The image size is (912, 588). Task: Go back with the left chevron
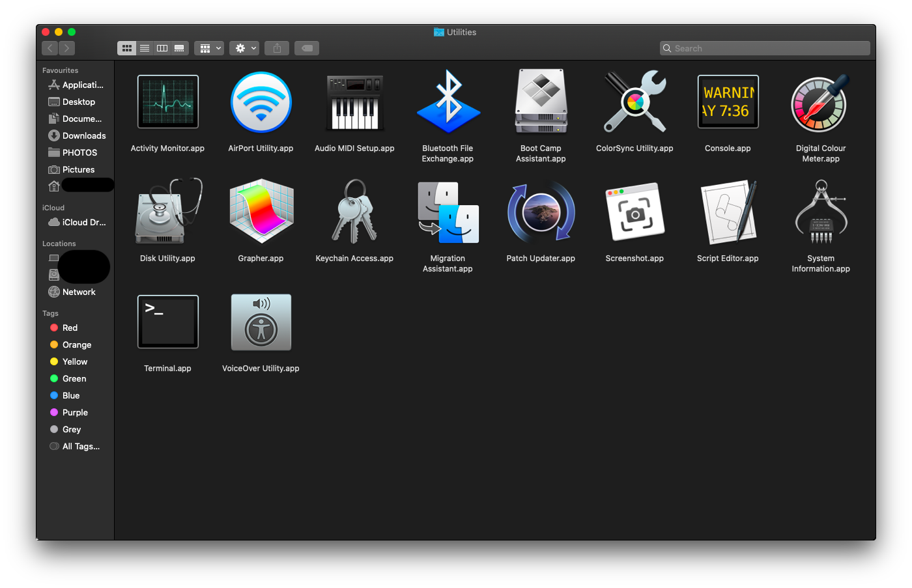(50, 48)
